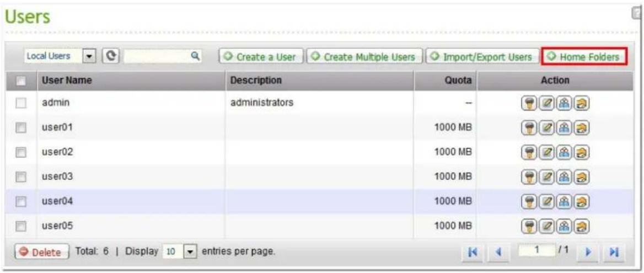
Task: Click user05's 1000 MB quota
Action: pos(453,226)
